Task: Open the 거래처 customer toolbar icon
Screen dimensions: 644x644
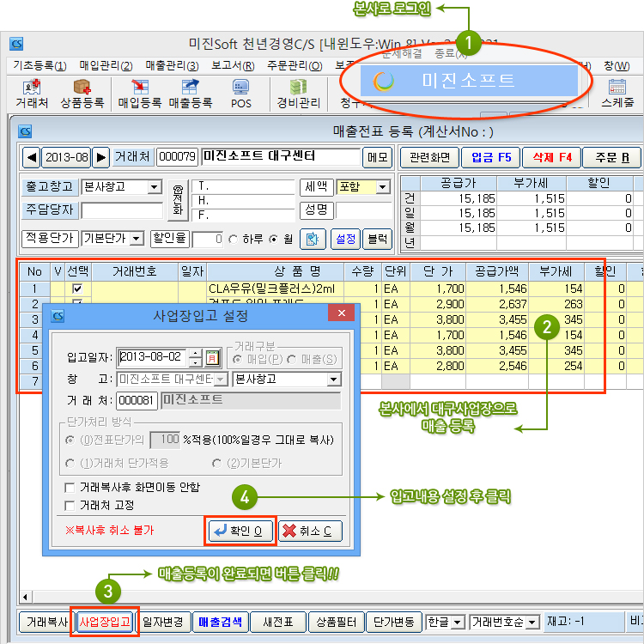Action: click(32, 94)
